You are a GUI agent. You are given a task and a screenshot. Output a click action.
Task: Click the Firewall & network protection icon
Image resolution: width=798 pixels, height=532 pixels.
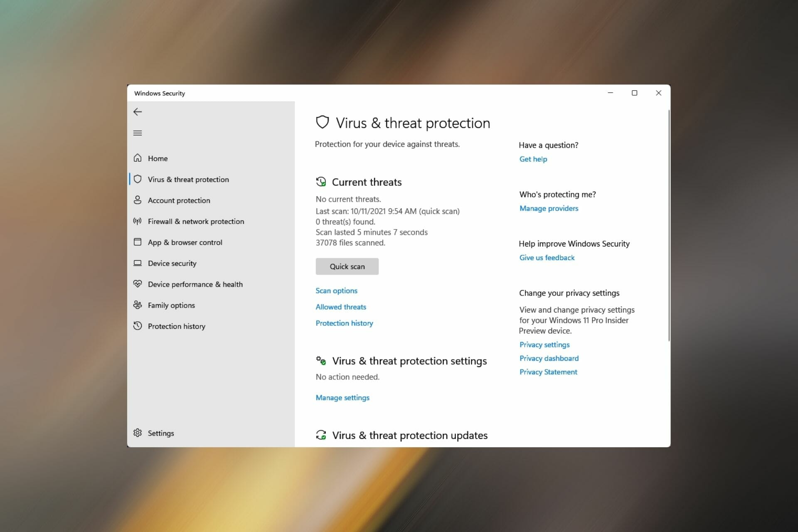point(137,221)
